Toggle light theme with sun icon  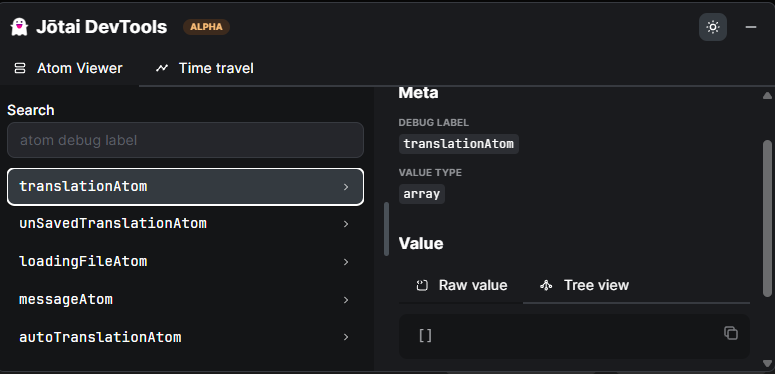(x=713, y=27)
